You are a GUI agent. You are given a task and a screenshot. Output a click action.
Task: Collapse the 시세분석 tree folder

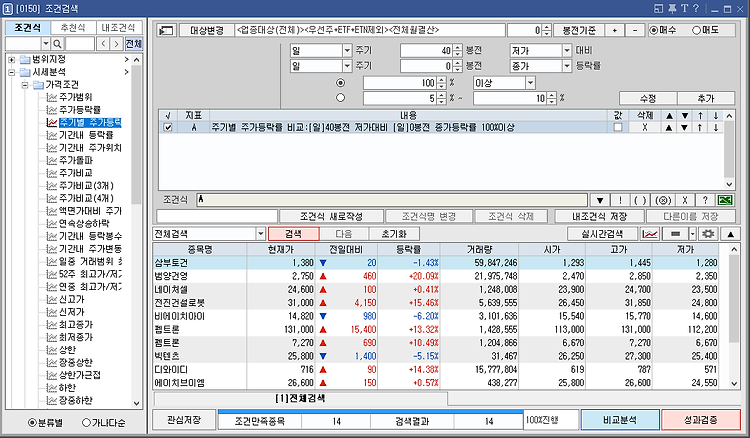pos(11,72)
